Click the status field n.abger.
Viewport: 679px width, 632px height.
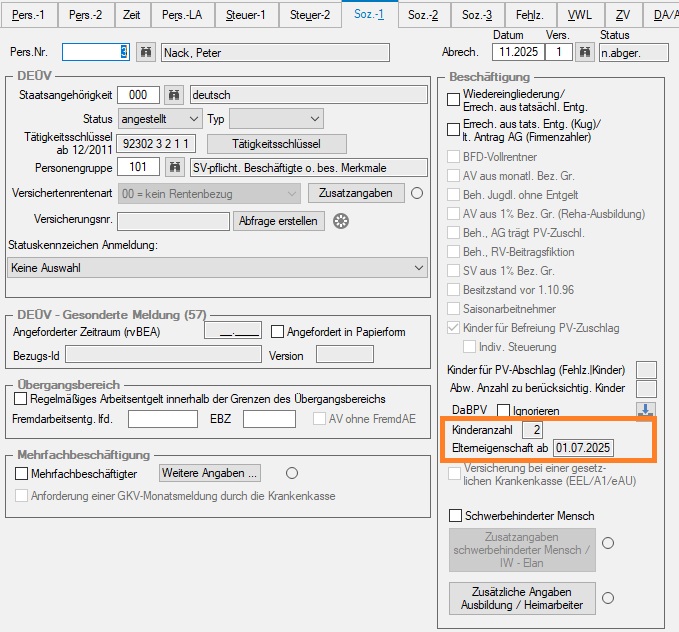pyautogui.click(x=634, y=53)
